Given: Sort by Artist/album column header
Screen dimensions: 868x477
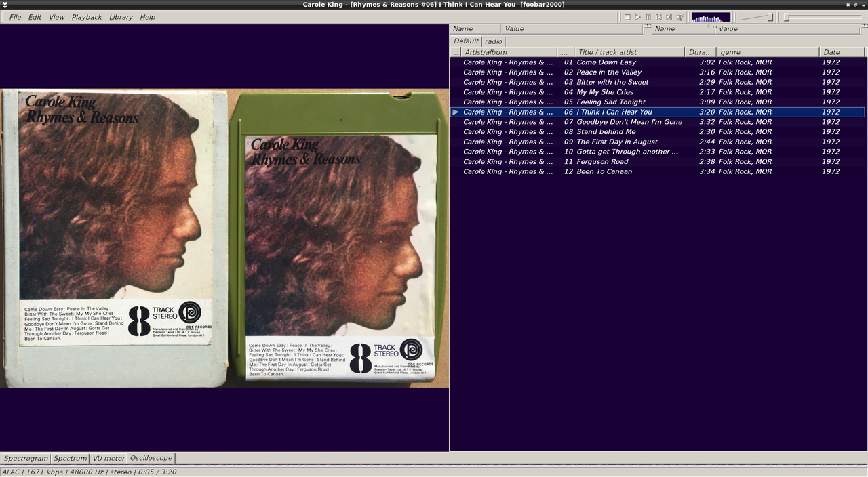Looking at the screenshot, I should 509,52.
